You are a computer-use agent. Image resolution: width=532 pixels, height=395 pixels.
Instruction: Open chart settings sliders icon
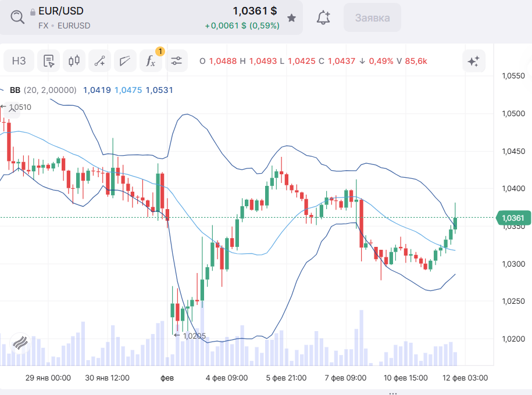pyautogui.click(x=176, y=60)
